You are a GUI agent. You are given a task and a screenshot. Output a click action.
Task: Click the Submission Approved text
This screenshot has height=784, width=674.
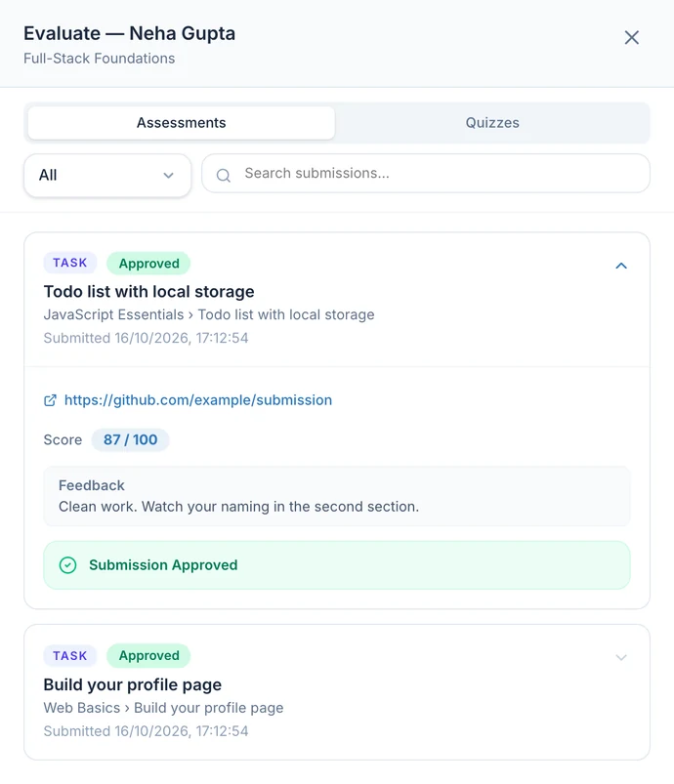pyautogui.click(x=163, y=565)
